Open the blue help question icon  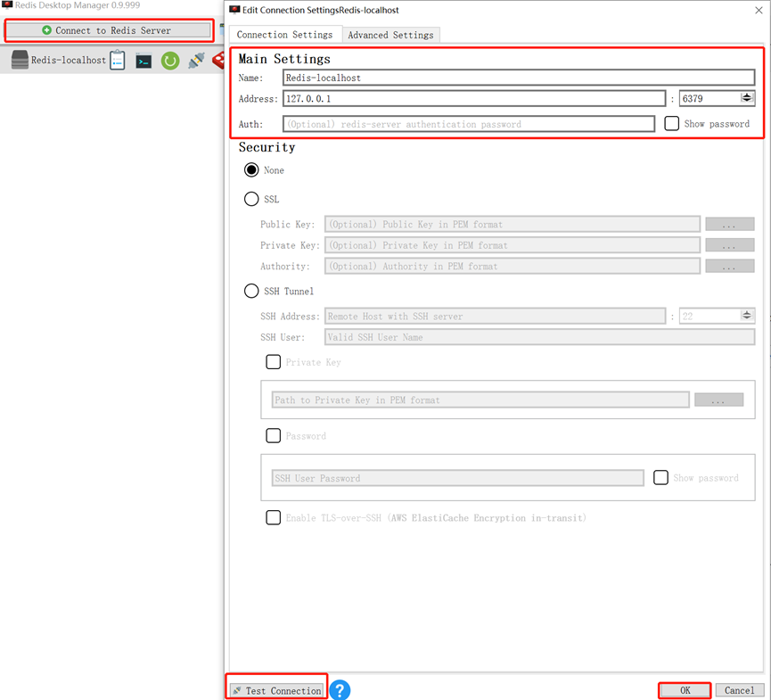340,689
